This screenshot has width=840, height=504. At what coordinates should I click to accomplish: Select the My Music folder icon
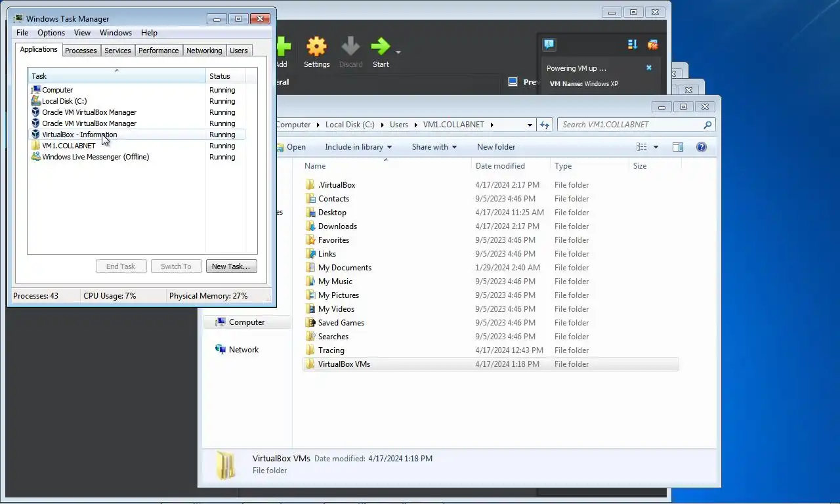tap(310, 282)
